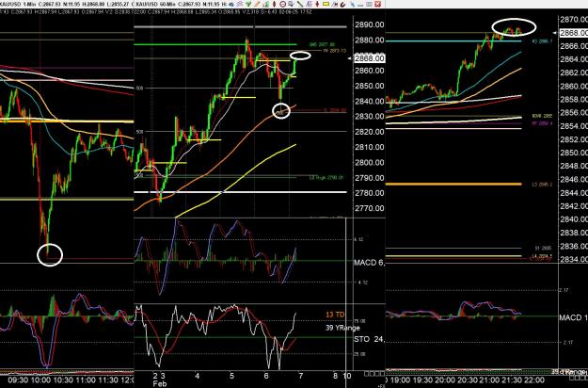Click the envelope-style icon beside the cloud icon
Screen dimensions: 588x388
[x=240, y=4]
